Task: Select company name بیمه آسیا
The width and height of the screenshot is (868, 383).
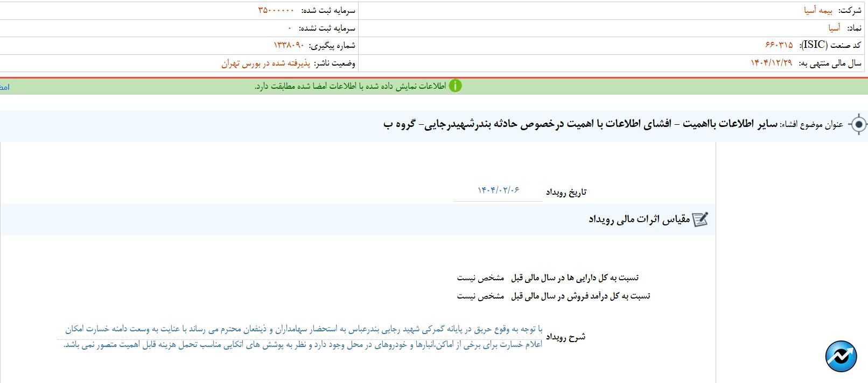Action: click(x=817, y=10)
